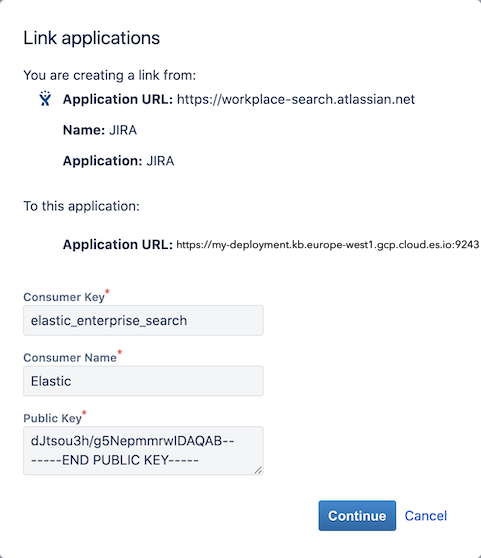Screen dimensions: 481x558
Task: Click the Continue button
Action: pos(357,516)
